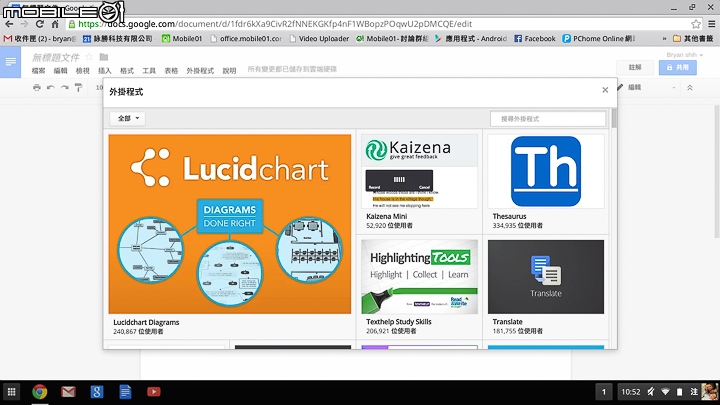Click the undo icon

pyautogui.click(x=51, y=87)
